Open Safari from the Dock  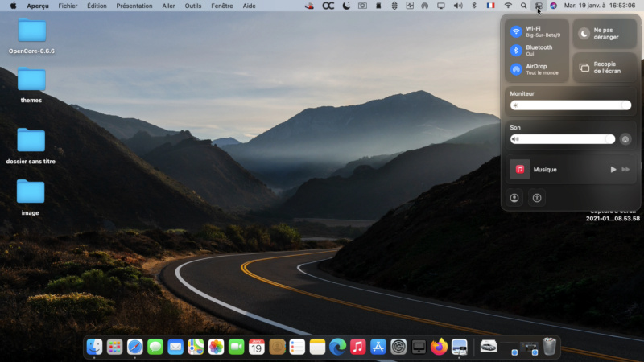(134, 347)
